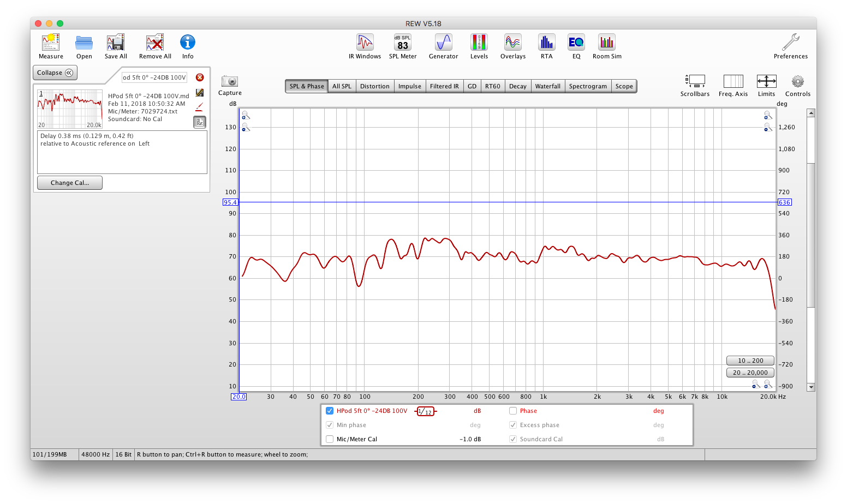
Task: Open the SPL Meter showing 83
Action: (403, 46)
